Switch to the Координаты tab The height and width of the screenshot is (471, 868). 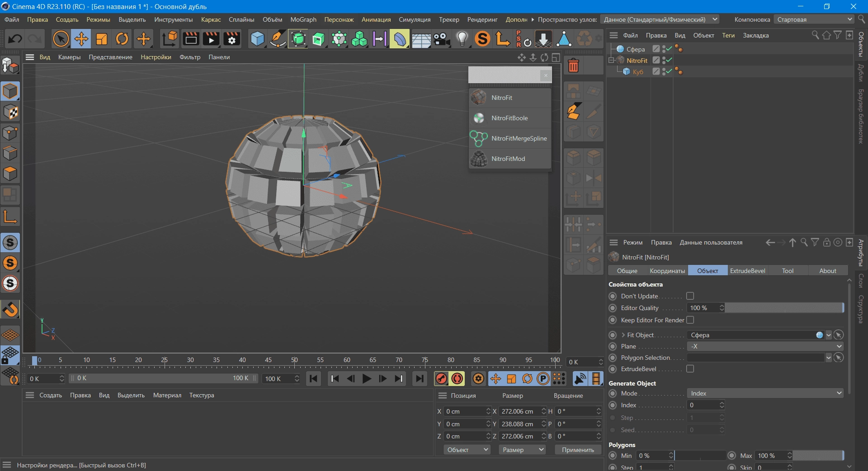click(x=667, y=271)
